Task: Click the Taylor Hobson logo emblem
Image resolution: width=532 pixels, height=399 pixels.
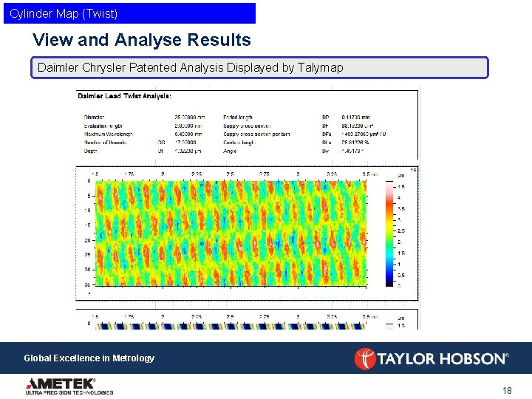Action: [x=365, y=358]
